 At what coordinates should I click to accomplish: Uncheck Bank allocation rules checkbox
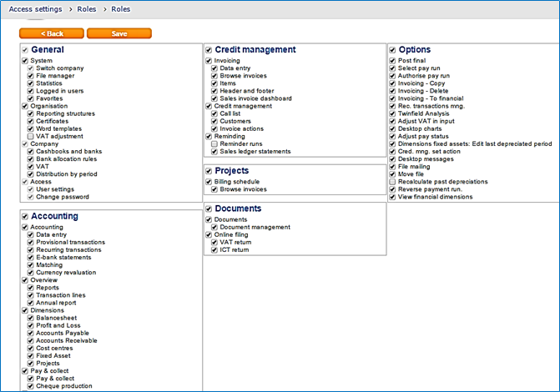[x=31, y=158]
